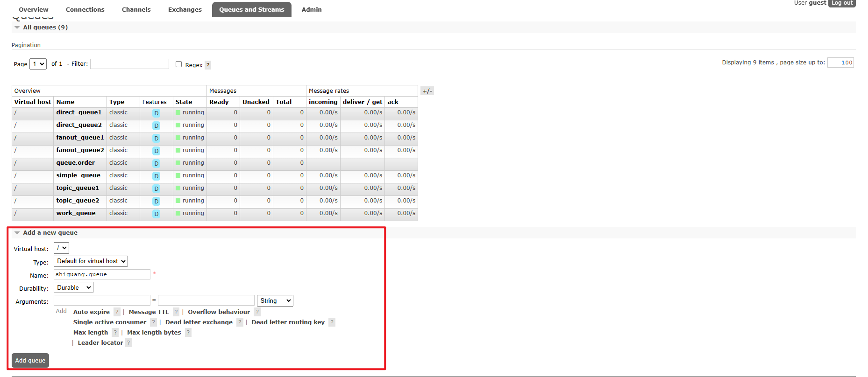The image size is (868, 377).
Task: Click the Message TTL argument shortcut
Action: click(149, 312)
